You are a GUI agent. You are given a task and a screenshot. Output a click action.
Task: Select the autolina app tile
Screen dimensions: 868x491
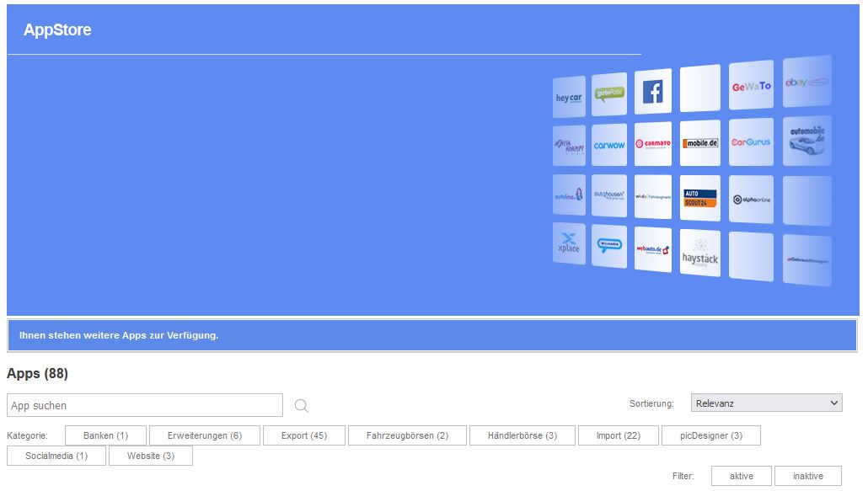pos(569,195)
